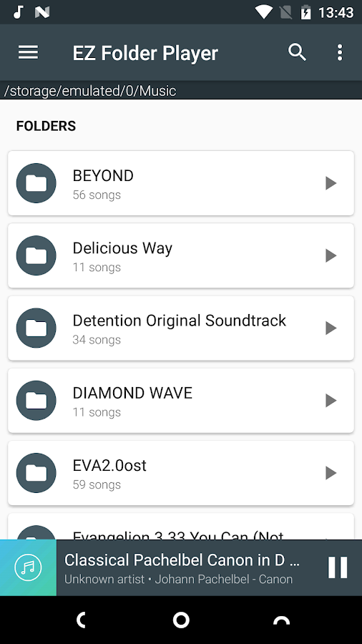
Task: Open the three-dot overflow menu
Action: tap(339, 52)
